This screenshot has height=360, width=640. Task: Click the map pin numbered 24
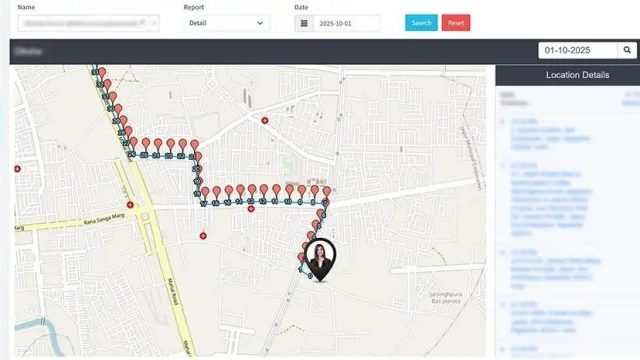tap(158, 147)
